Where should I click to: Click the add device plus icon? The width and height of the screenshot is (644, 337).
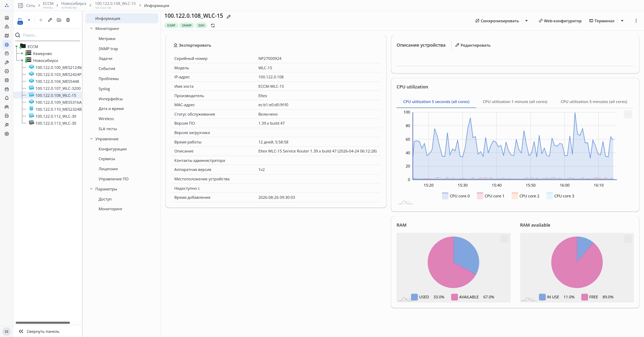(x=41, y=20)
